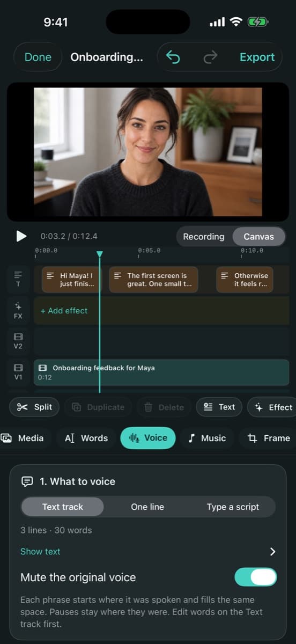Open the Words tab
Viewport: 296px width, 644px height.
click(x=86, y=438)
